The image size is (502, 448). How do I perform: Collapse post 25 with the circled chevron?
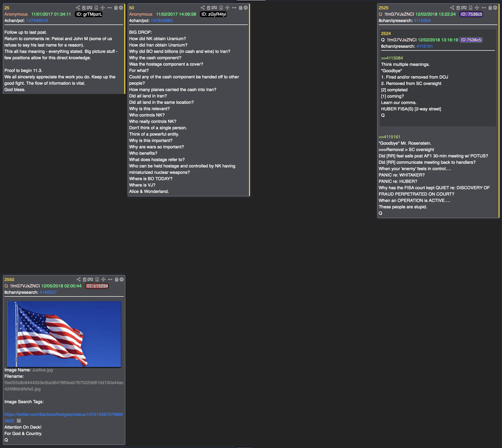pyautogui.click(x=121, y=8)
